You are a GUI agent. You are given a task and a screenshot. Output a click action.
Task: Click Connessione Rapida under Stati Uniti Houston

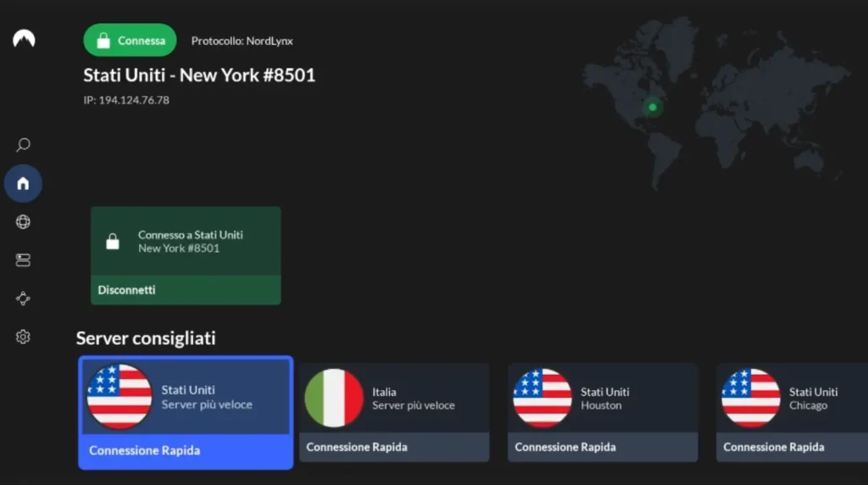[x=603, y=447]
